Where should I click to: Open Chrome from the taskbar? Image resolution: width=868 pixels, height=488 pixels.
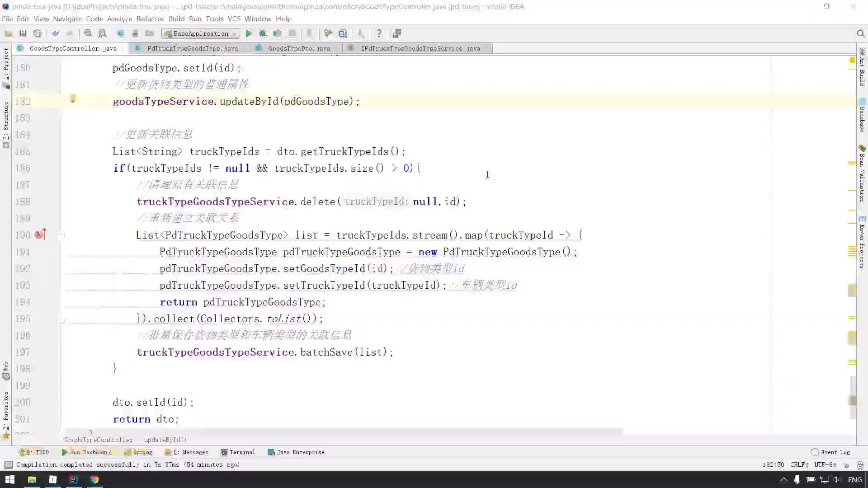(94, 479)
